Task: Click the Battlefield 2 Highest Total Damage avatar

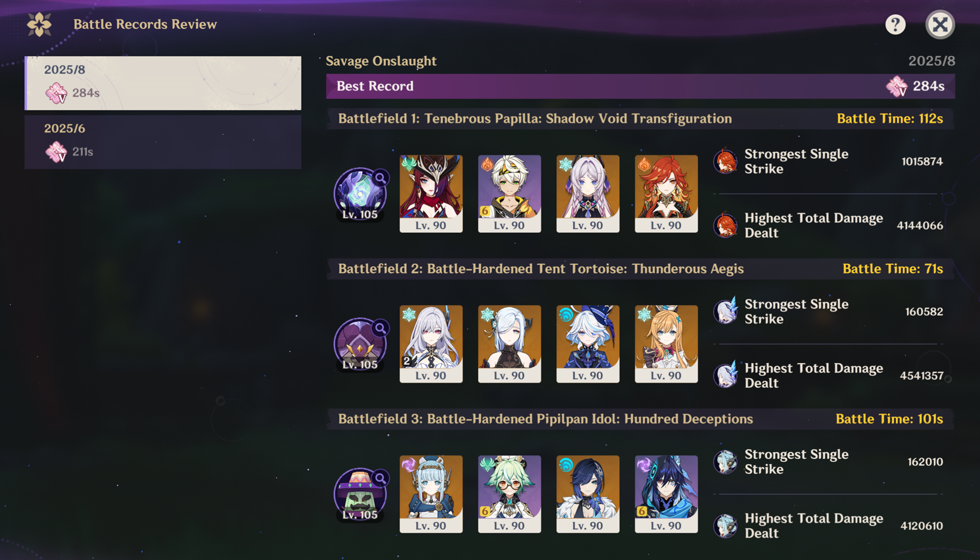Action: point(725,375)
